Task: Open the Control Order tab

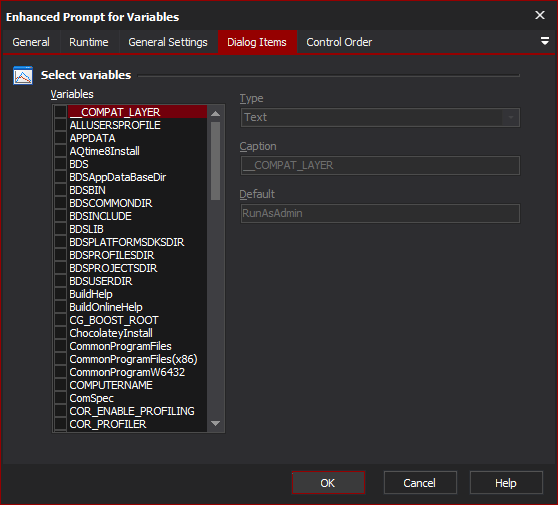Action: click(339, 42)
